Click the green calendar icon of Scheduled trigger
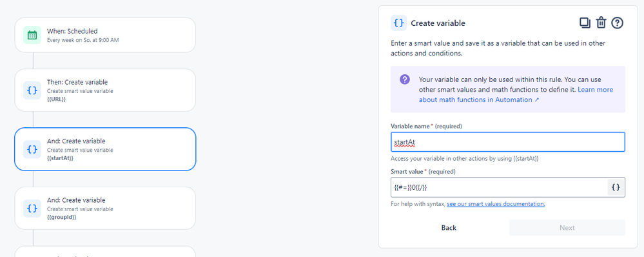Image resolution: width=644 pixels, height=257 pixels. coord(32,35)
